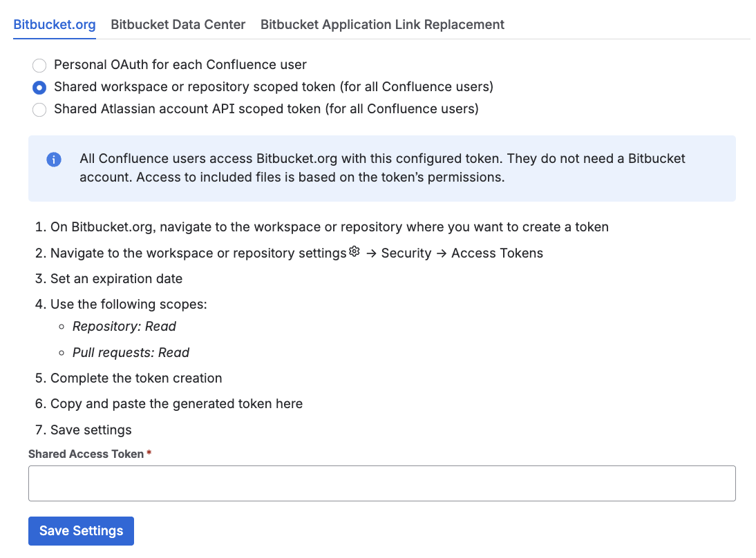Click inside the Shared Access Token field
756x558 pixels.
(382, 483)
